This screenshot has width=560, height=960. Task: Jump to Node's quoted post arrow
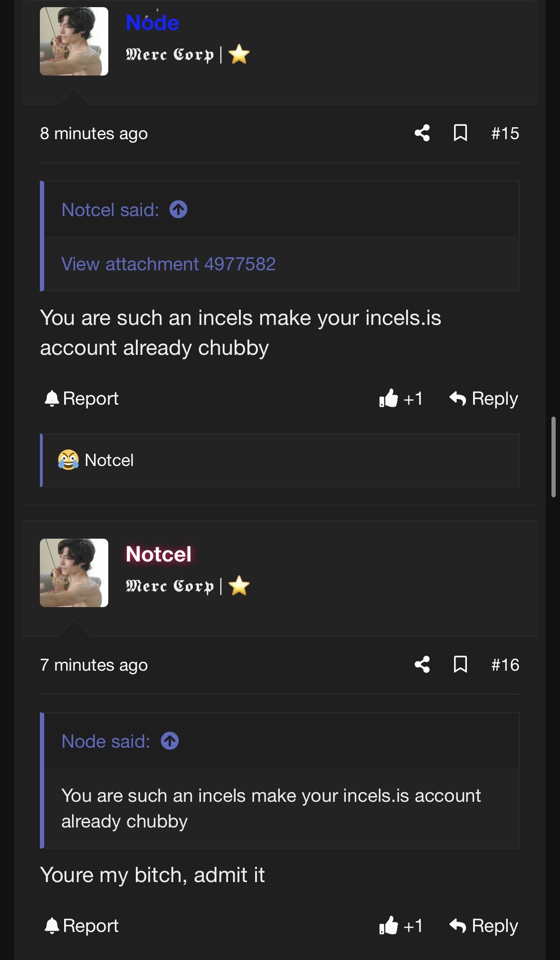[x=170, y=741]
